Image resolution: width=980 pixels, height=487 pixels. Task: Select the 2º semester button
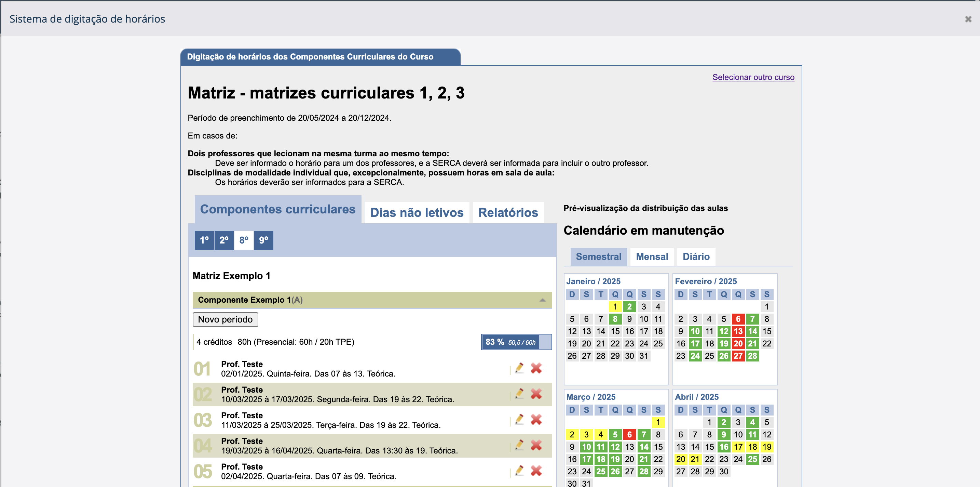(224, 240)
